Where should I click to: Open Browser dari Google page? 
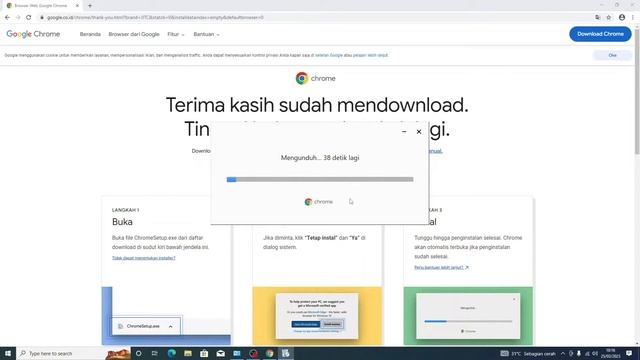134,34
